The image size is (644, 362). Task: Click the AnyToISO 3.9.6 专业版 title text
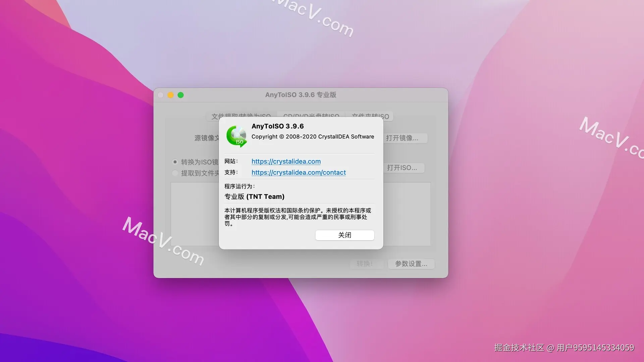[301, 95]
